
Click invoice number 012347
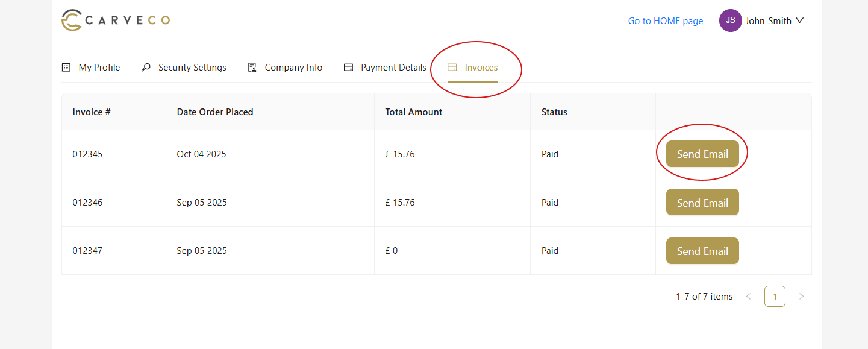[x=88, y=251]
